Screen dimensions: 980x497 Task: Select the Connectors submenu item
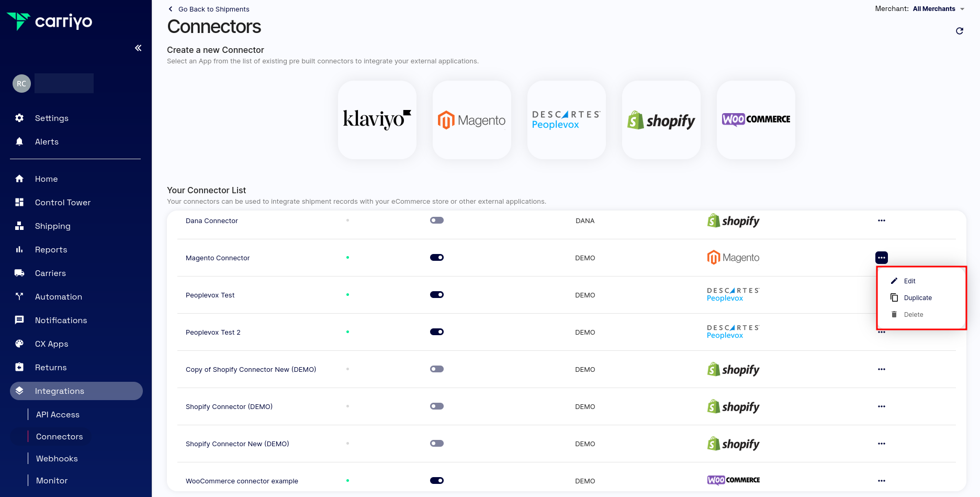[x=59, y=437]
